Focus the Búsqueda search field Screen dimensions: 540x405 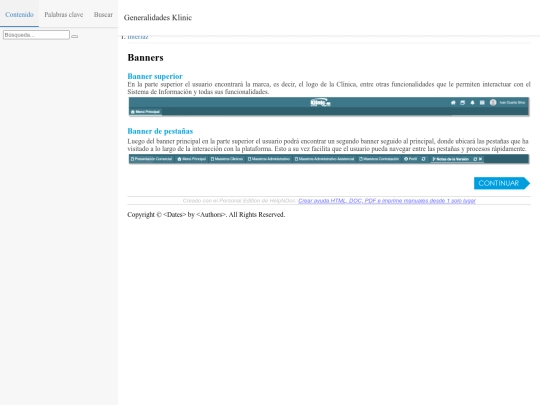point(36,35)
